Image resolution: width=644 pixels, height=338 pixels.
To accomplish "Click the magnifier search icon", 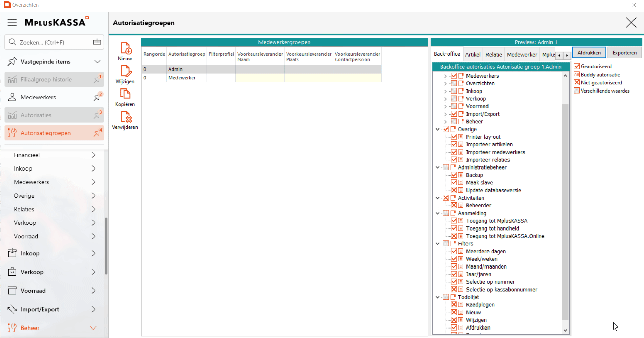I will [13, 42].
